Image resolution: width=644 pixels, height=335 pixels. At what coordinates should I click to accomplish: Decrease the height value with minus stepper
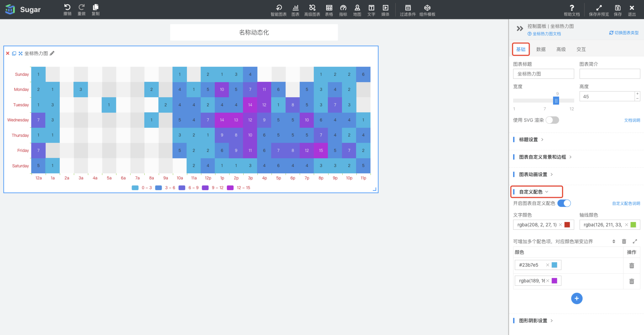point(637,99)
